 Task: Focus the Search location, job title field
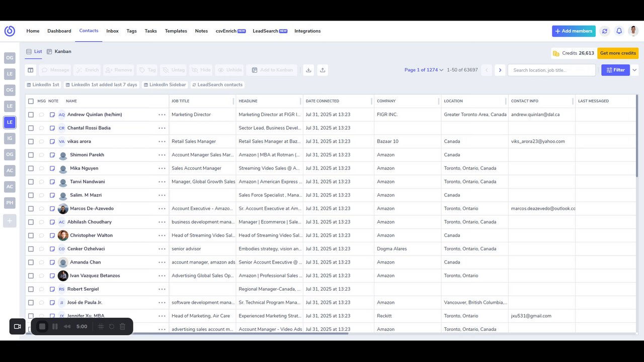click(x=551, y=70)
